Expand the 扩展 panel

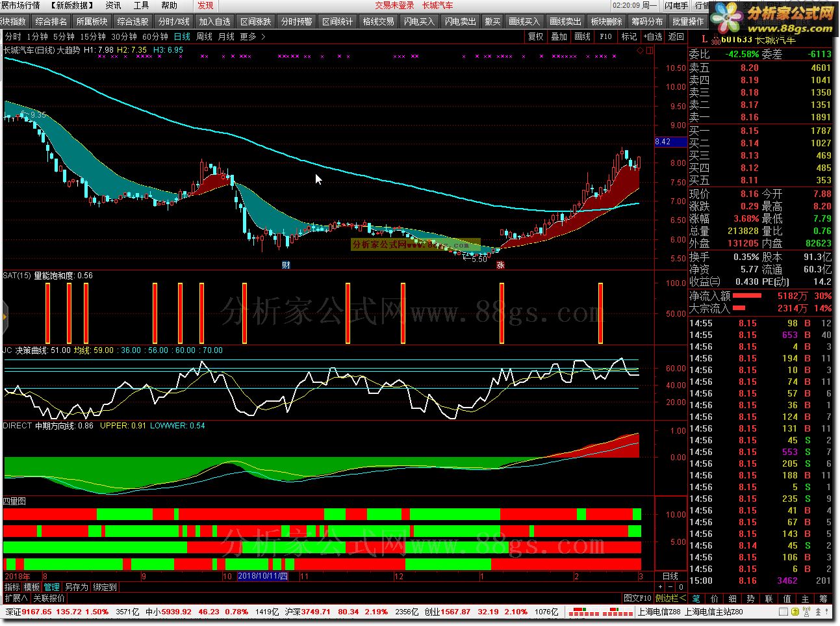(x=16, y=599)
